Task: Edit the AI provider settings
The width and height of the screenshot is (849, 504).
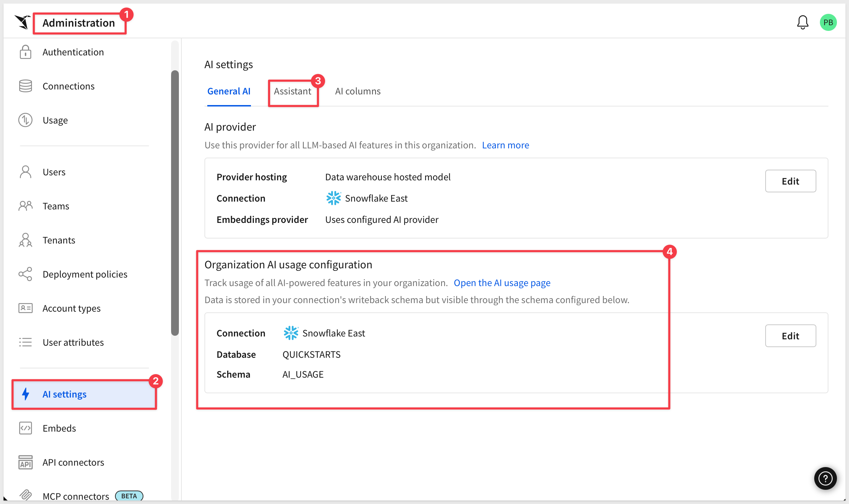Action: pyautogui.click(x=790, y=181)
